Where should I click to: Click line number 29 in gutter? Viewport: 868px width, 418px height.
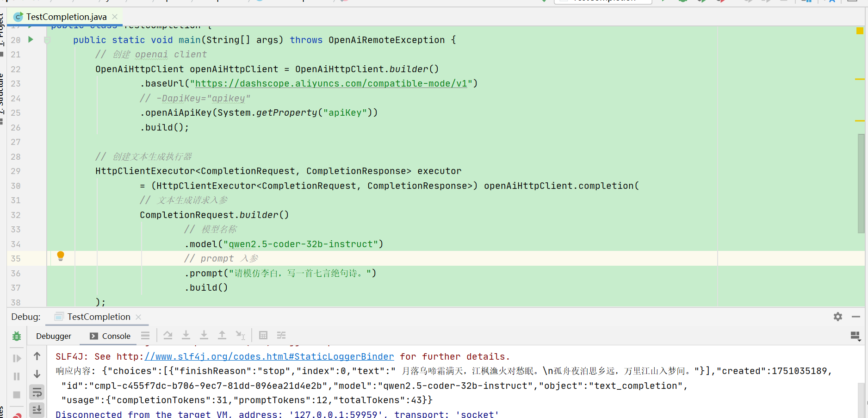point(16,171)
